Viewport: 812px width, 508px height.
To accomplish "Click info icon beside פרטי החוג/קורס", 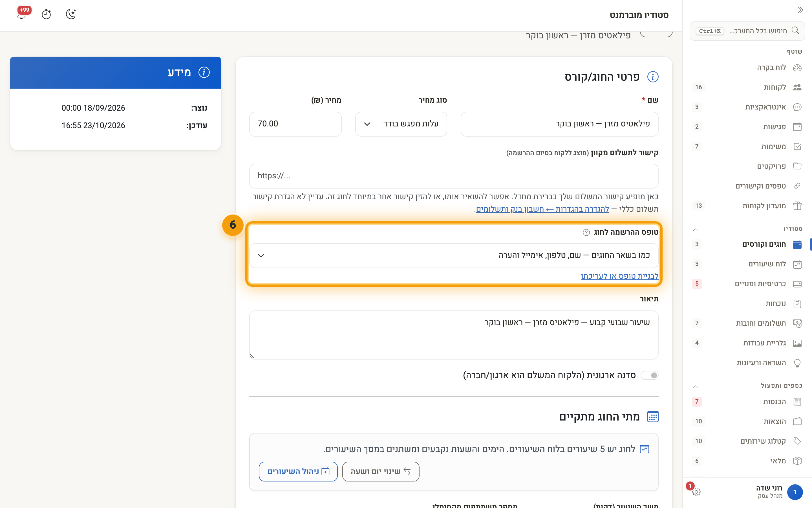I will [x=653, y=77].
